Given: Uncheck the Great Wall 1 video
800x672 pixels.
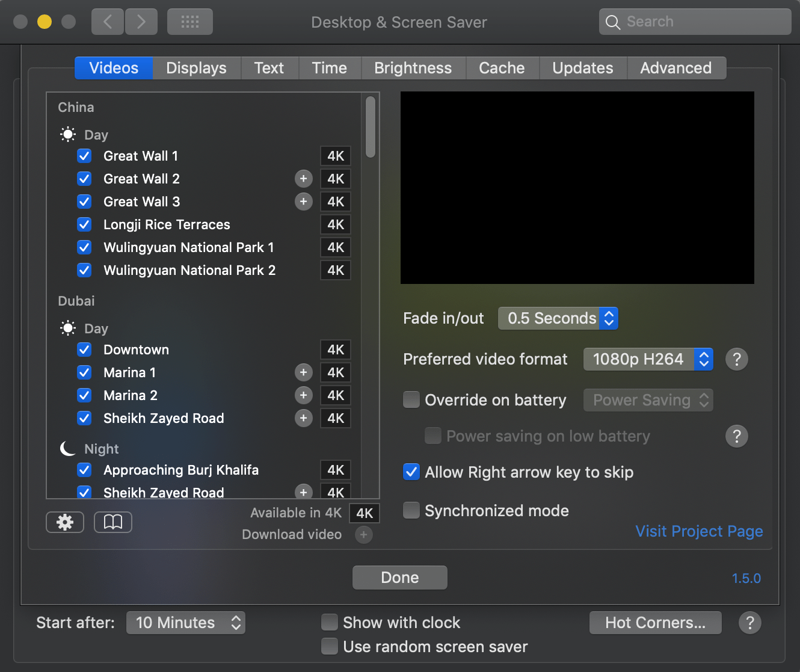Looking at the screenshot, I should pos(84,156).
